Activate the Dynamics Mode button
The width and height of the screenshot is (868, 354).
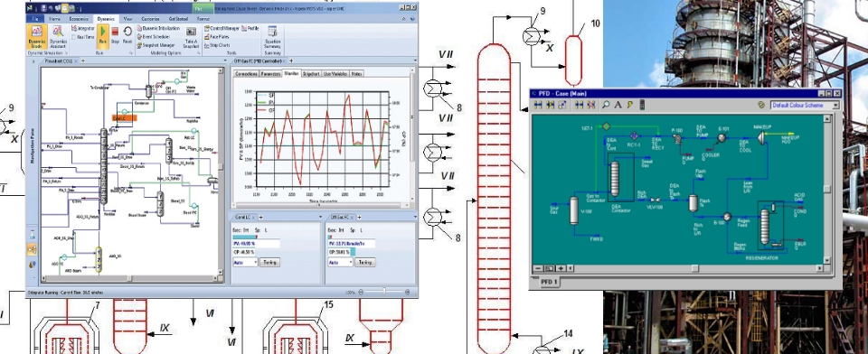[36, 36]
